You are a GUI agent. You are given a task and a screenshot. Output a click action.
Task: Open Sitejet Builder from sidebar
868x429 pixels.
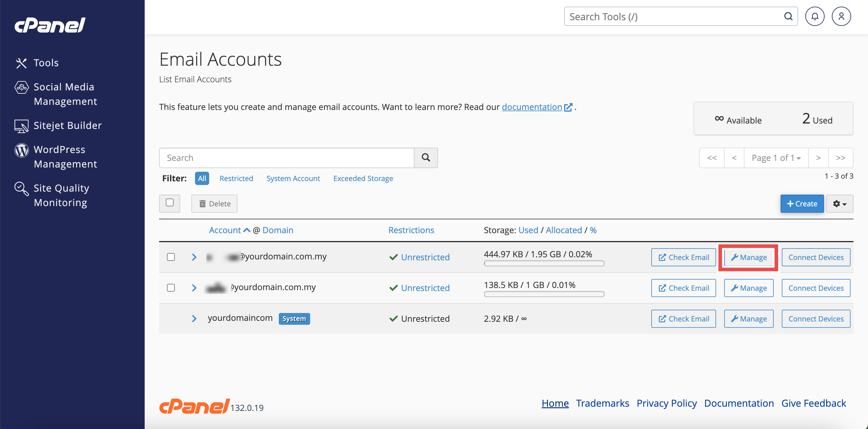68,126
